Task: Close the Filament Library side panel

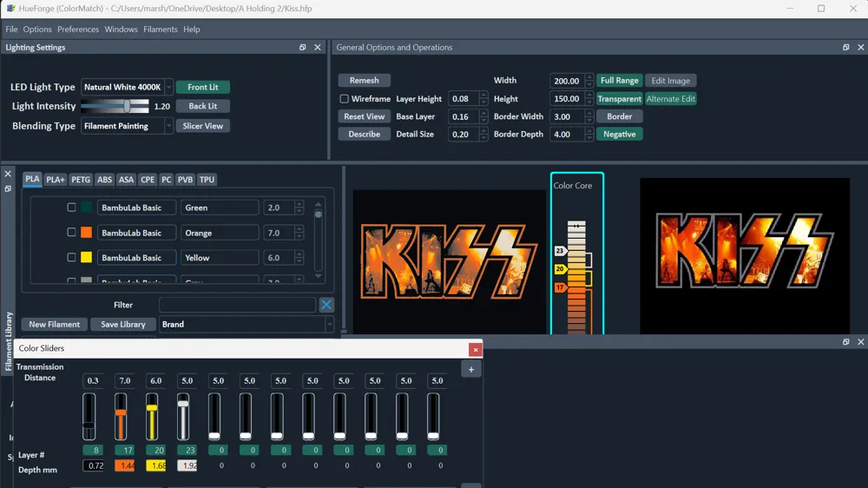Action: 8,174
